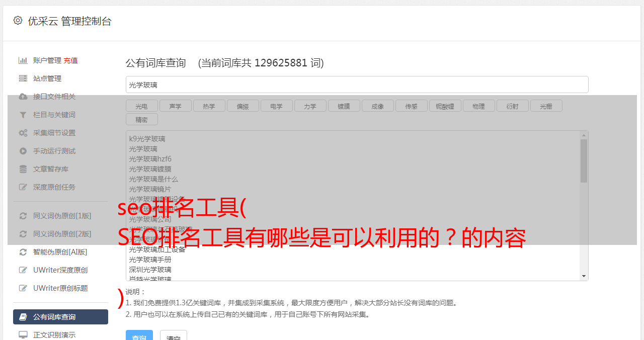Open UWriter深度原创 in sidebar
Viewport: 644px width, 340px height.
pyautogui.click(x=60, y=270)
